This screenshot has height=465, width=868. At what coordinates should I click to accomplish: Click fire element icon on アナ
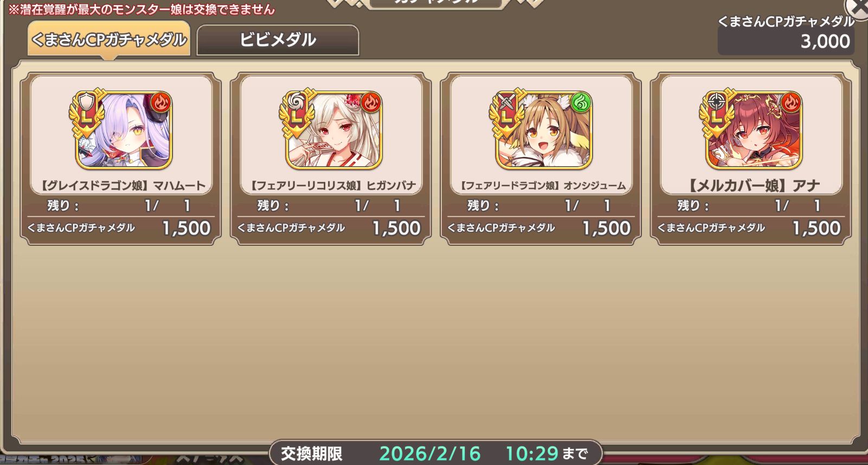[791, 102]
